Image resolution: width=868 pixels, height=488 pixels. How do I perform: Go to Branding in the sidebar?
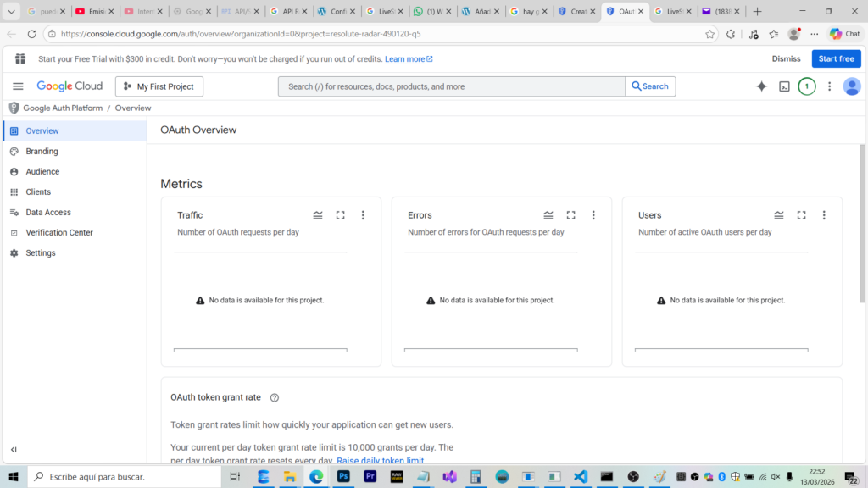[x=42, y=152]
